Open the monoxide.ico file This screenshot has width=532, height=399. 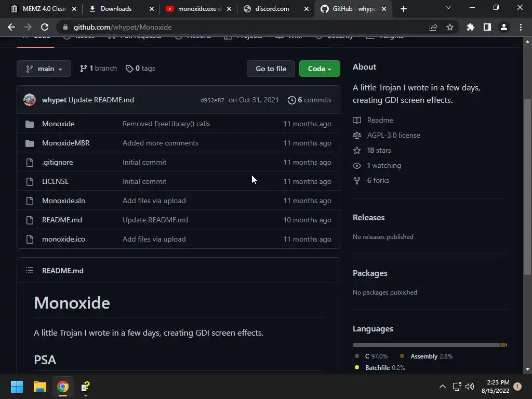(x=63, y=239)
